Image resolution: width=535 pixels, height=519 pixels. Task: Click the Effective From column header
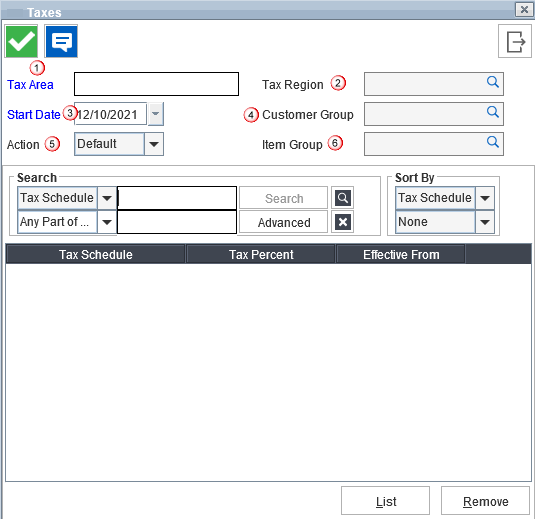click(x=401, y=255)
